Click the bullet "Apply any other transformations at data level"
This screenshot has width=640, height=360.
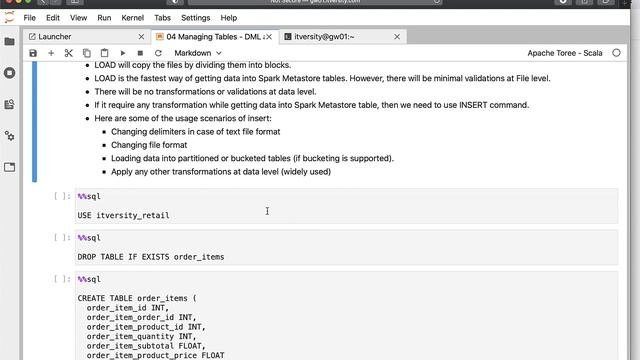tap(221, 172)
